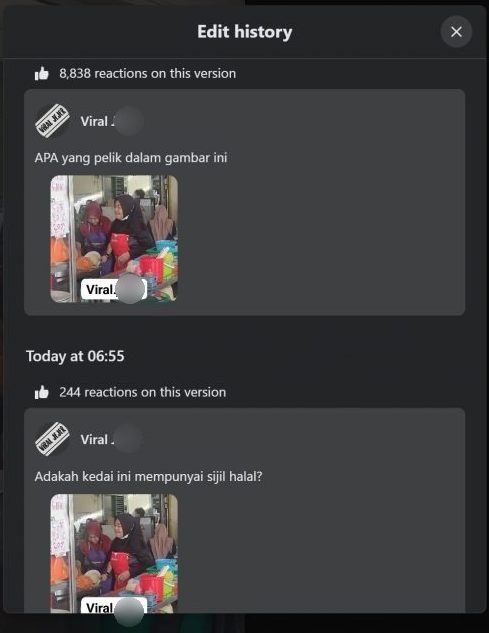Image resolution: width=489 pixels, height=633 pixels.
Task: Click the 'Today at 06:55' timestamp
Action: tap(75, 356)
